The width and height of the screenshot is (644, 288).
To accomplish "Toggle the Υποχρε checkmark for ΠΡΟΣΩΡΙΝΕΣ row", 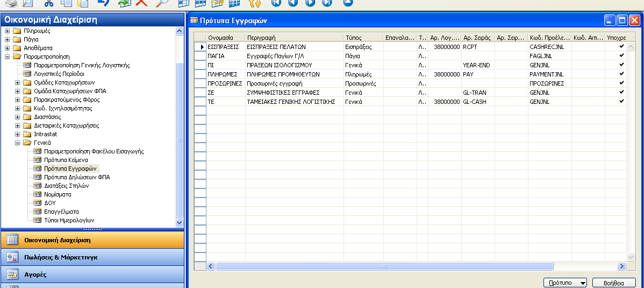I will tap(621, 83).
